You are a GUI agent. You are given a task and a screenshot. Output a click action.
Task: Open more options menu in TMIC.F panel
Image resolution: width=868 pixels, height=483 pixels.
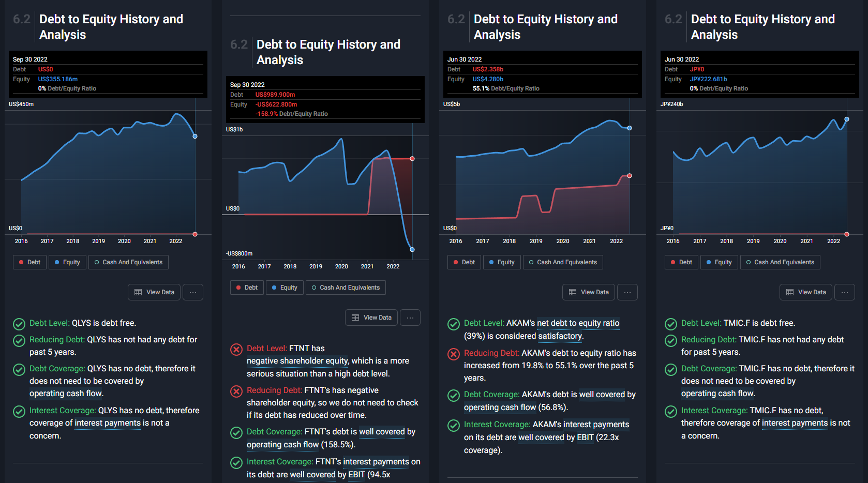click(x=845, y=292)
